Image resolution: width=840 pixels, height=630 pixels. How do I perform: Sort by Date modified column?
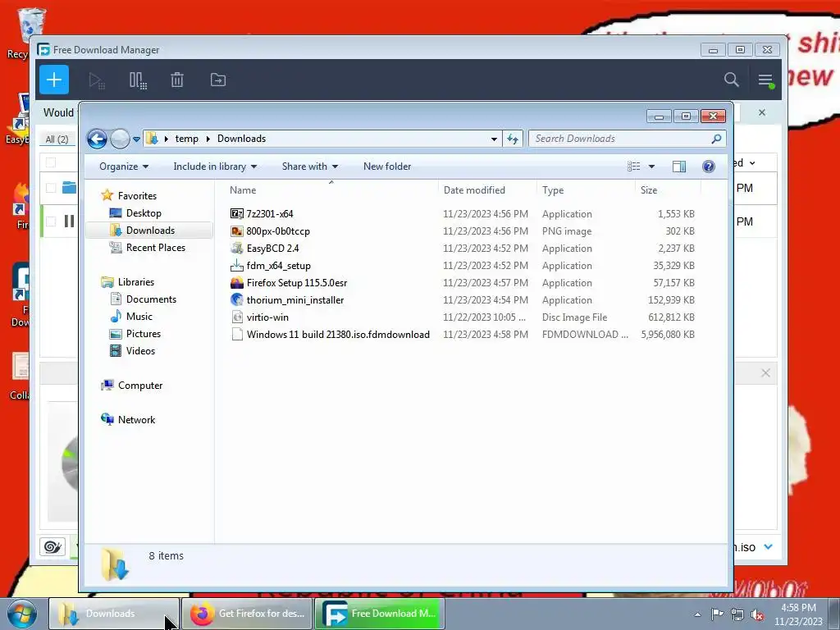487,190
